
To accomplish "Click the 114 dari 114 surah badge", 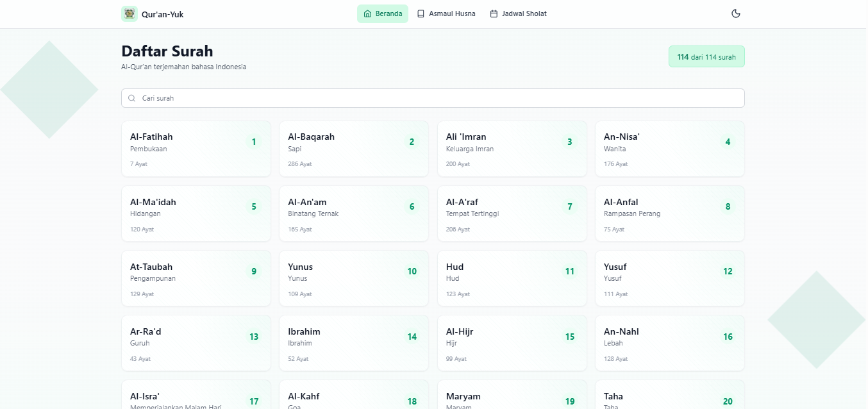I will [706, 56].
